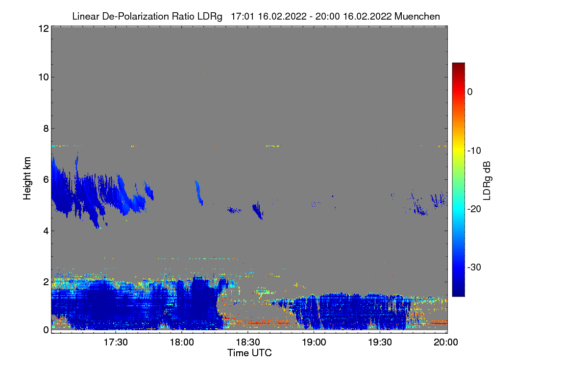
Task: Click the 19:30 time tick label
Action: pos(381,343)
